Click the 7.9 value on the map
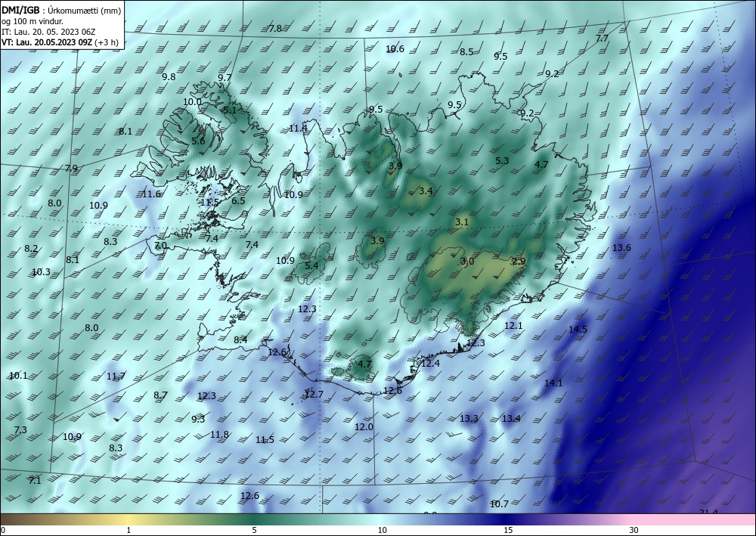This screenshot has width=756, height=536. pos(71,169)
